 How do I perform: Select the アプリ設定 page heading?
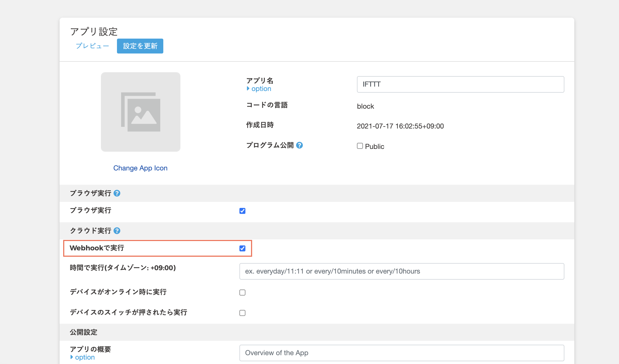[x=94, y=31]
